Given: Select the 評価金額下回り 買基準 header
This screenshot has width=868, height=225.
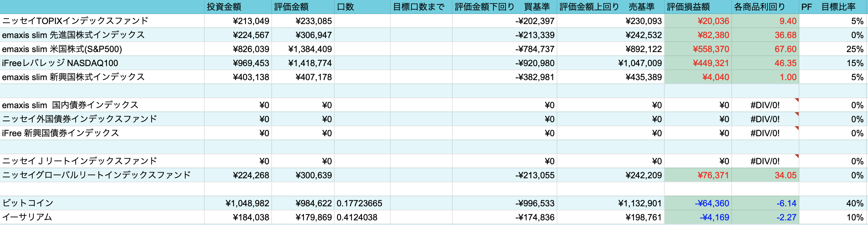Looking at the screenshot, I should click(504, 7).
